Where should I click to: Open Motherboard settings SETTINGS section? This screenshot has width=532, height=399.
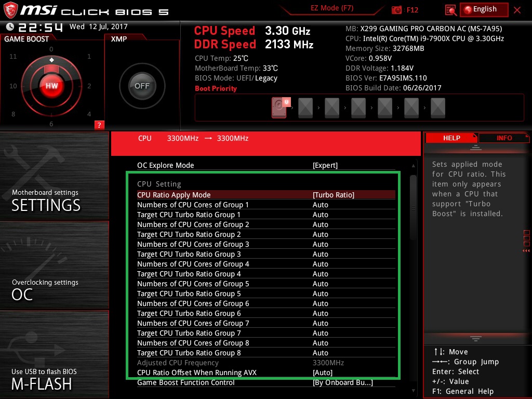point(54,176)
